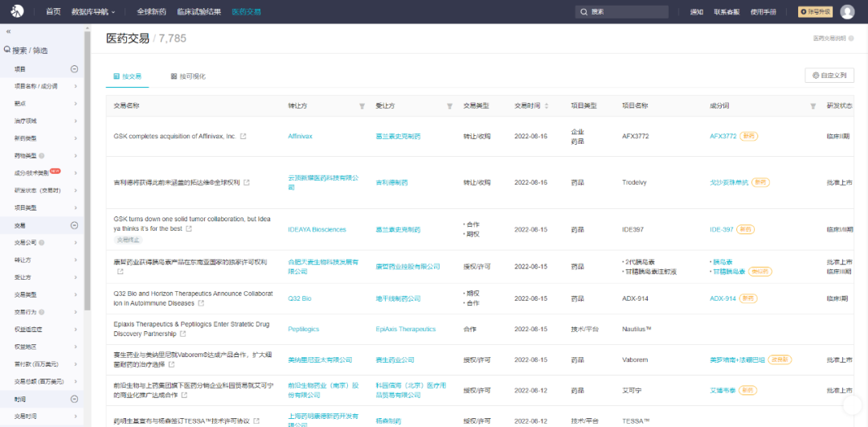868x427 pixels.
Task: Go to 首页 in top navigation
Action: coord(53,11)
